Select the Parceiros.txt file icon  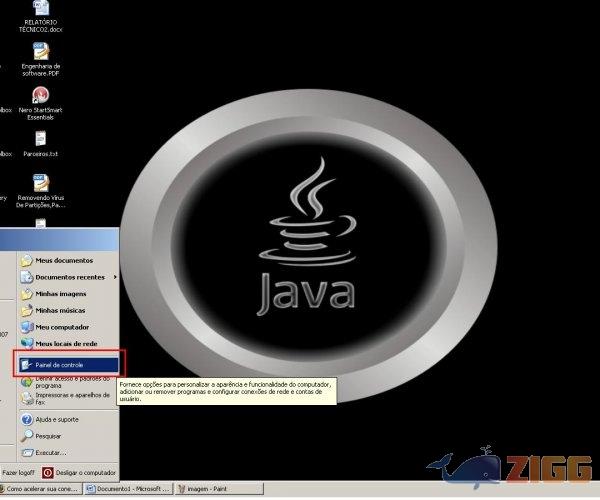(x=41, y=144)
